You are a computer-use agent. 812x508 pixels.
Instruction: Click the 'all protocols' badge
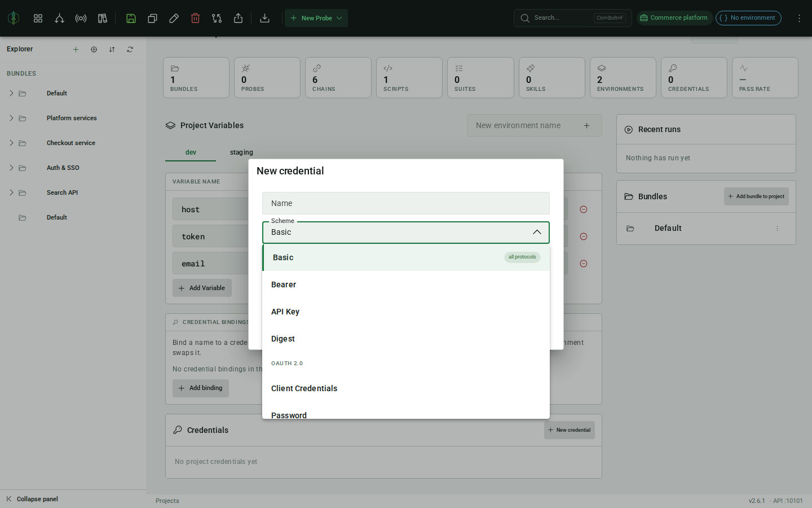click(522, 257)
